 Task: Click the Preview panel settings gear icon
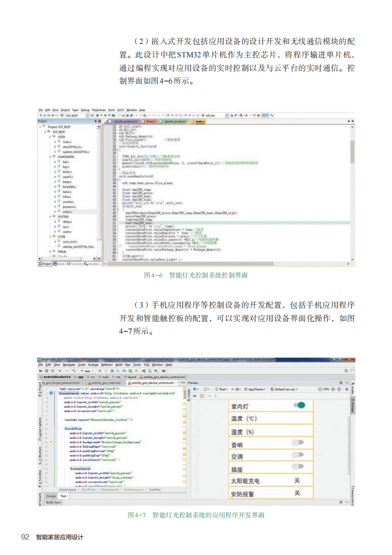tap(341, 382)
